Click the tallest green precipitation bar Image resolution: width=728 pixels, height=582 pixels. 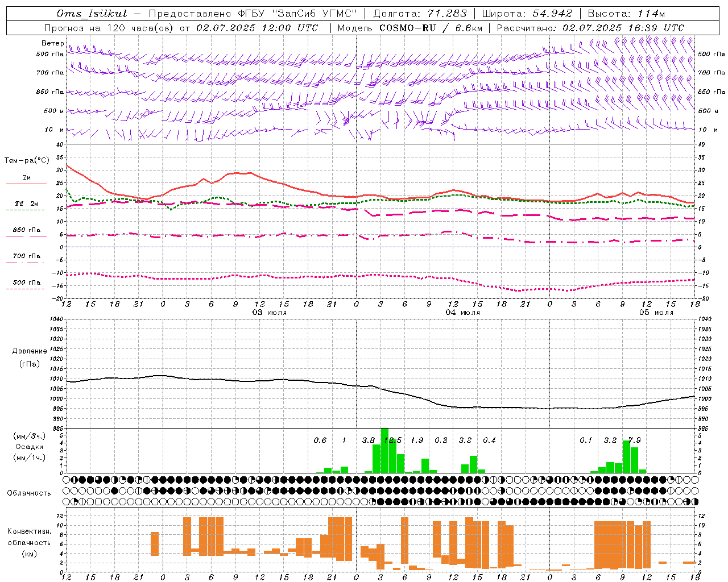pyautogui.click(x=384, y=451)
